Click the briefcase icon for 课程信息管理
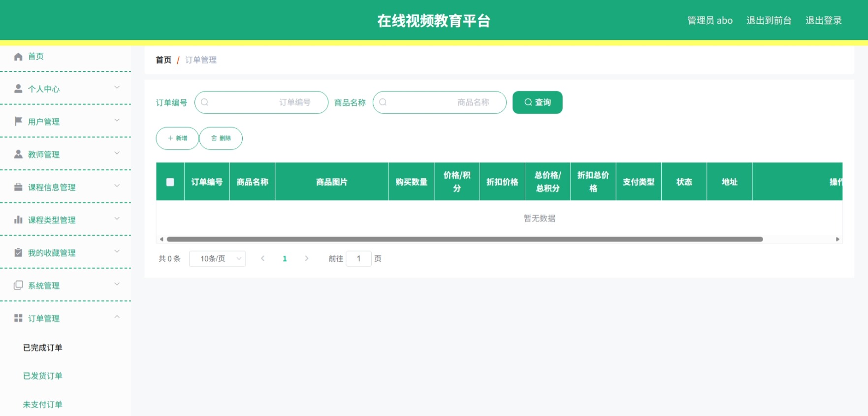 click(x=18, y=187)
